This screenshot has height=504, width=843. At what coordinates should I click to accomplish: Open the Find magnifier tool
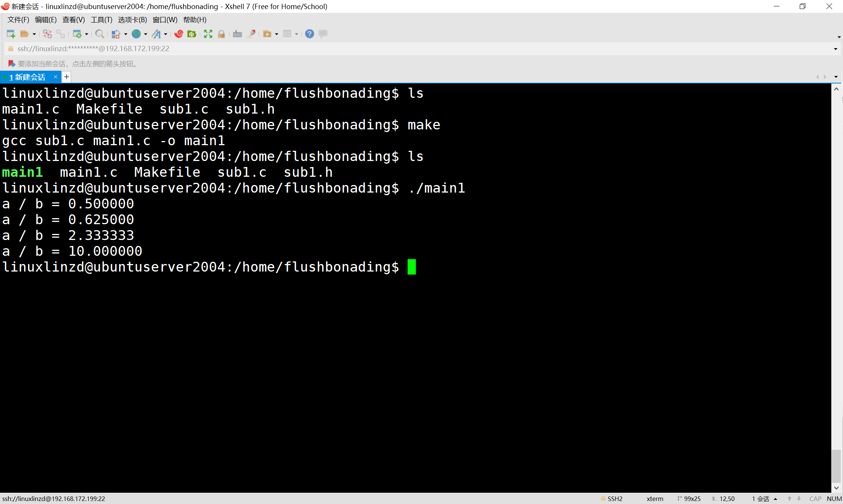(x=99, y=34)
